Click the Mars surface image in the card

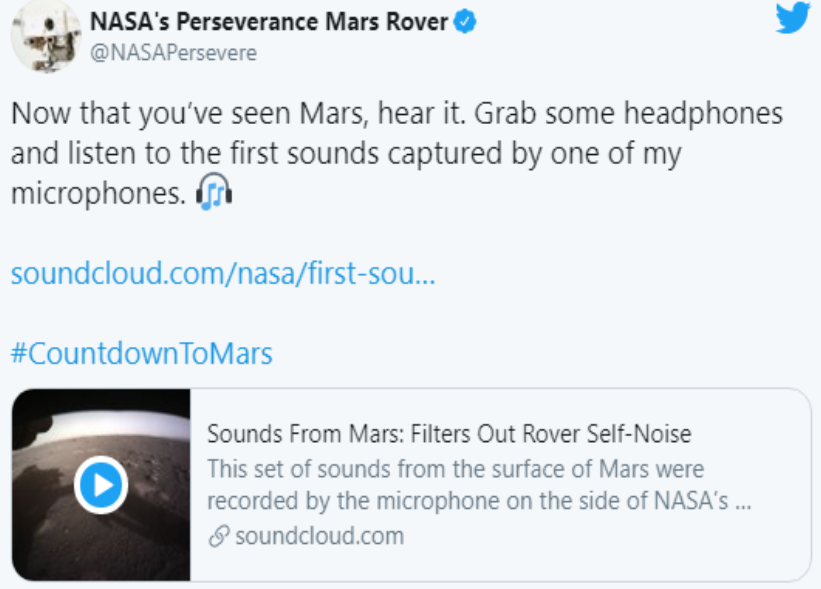click(x=101, y=485)
